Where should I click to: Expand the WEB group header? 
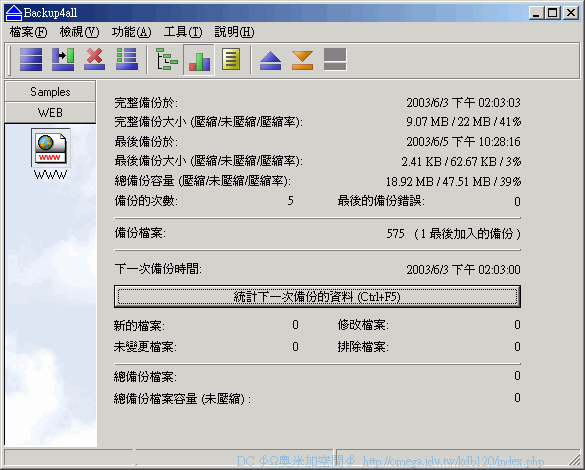point(50,113)
